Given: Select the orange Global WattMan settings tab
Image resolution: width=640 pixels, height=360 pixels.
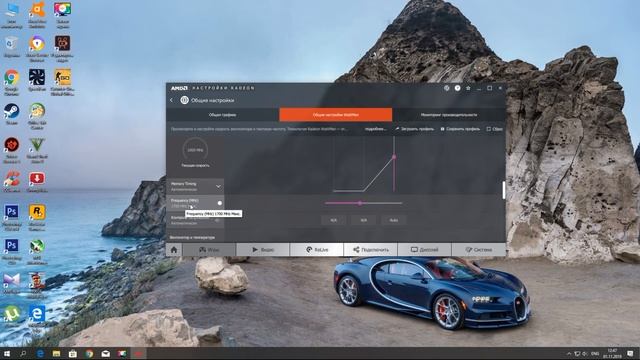Looking at the screenshot, I should pyautogui.click(x=336, y=115).
